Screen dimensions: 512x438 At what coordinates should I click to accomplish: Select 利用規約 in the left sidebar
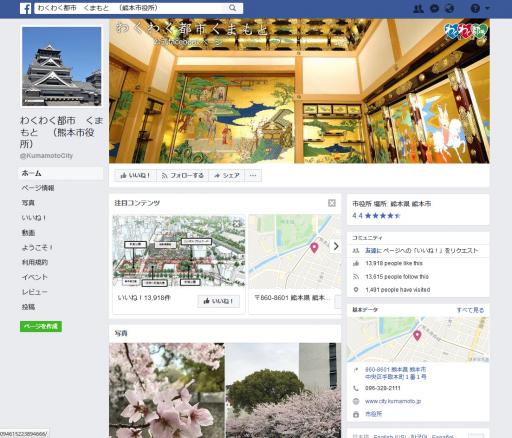35,262
